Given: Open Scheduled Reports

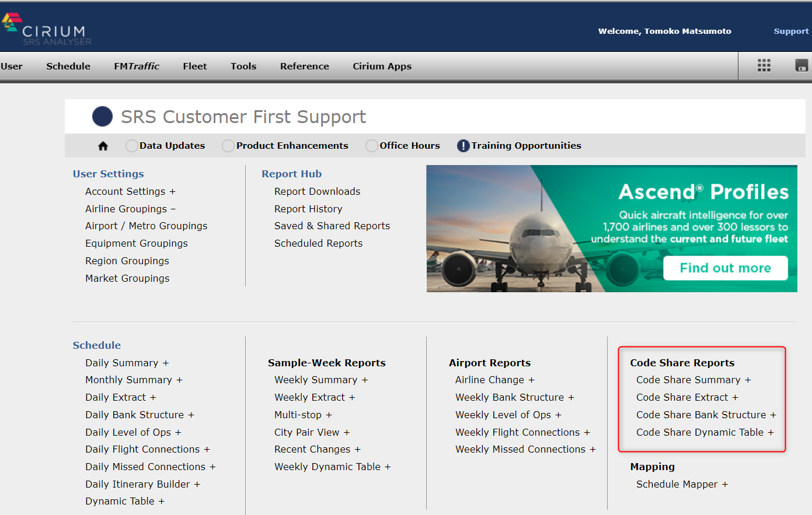Looking at the screenshot, I should [318, 243].
